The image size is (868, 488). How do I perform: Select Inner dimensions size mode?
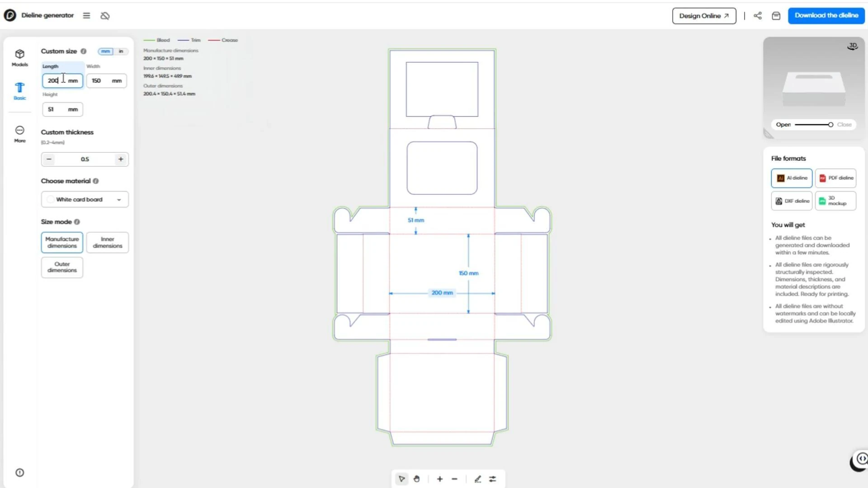(x=107, y=243)
